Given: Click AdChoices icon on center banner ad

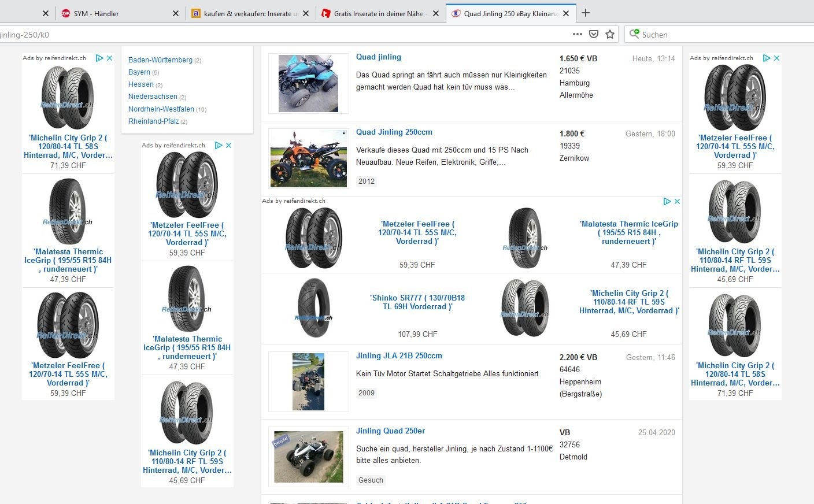Looking at the screenshot, I should coord(667,201).
